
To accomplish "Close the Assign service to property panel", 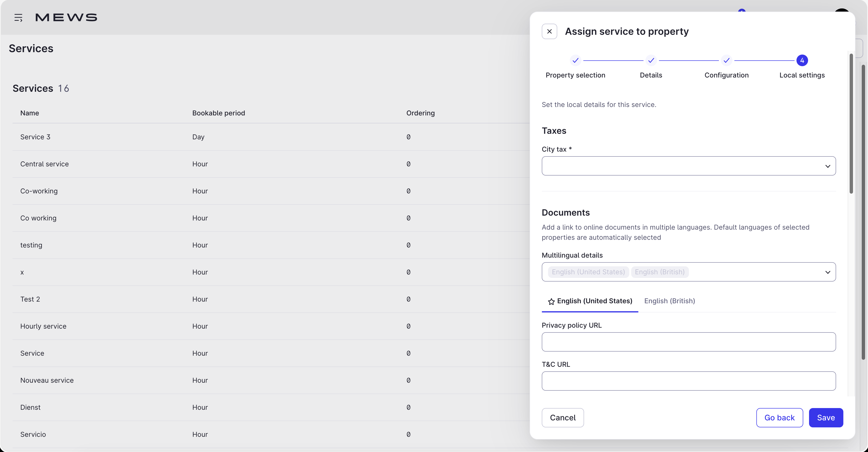I will 549,31.
